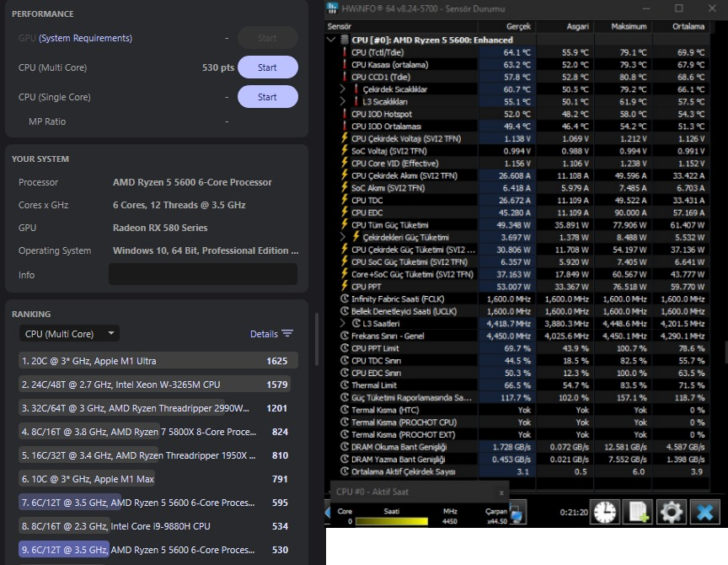Expand Çekirdekleri Güç Tüketimi rows
Image resolution: width=728 pixels, height=565 pixels.
pyautogui.click(x=343, y=237)
